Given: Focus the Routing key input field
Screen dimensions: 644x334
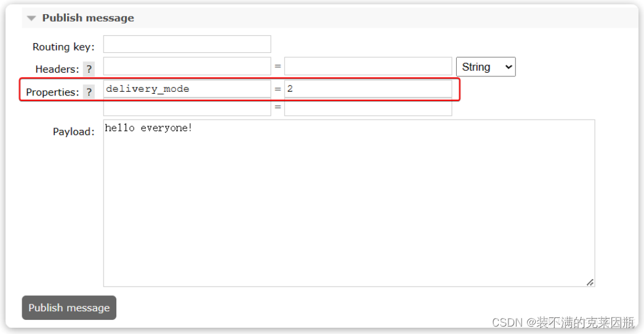Looking at the screenshot, I should click(x=187, y=44).
